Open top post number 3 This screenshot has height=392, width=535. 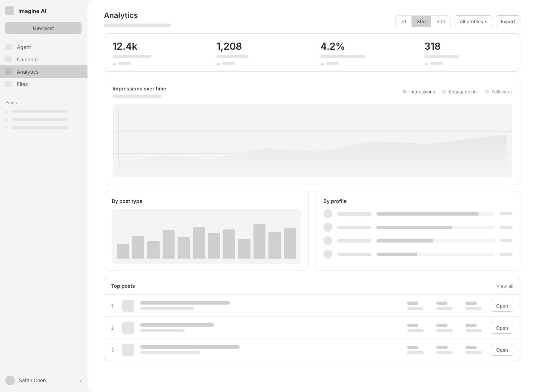tap(502, 350)
